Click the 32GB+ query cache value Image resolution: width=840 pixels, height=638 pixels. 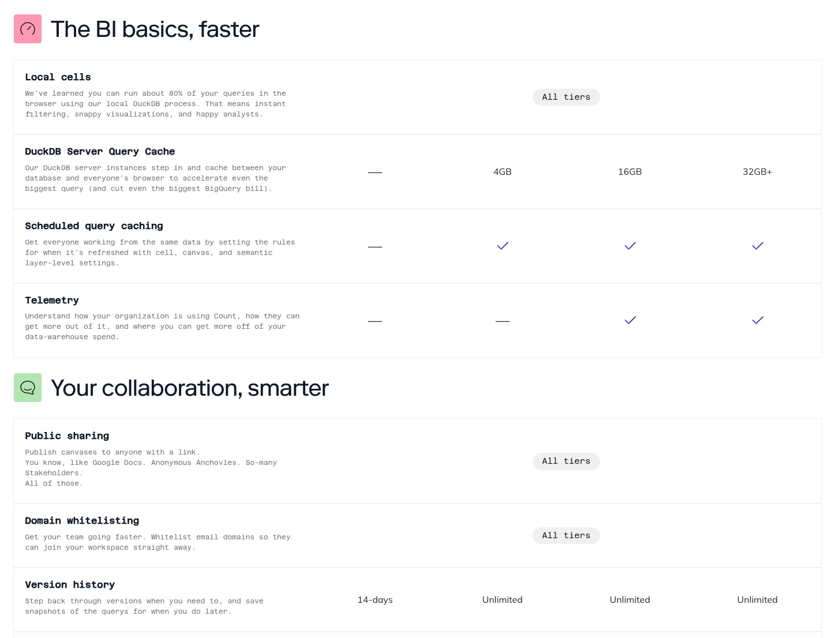pyautogui.click(x=757, y=172)
